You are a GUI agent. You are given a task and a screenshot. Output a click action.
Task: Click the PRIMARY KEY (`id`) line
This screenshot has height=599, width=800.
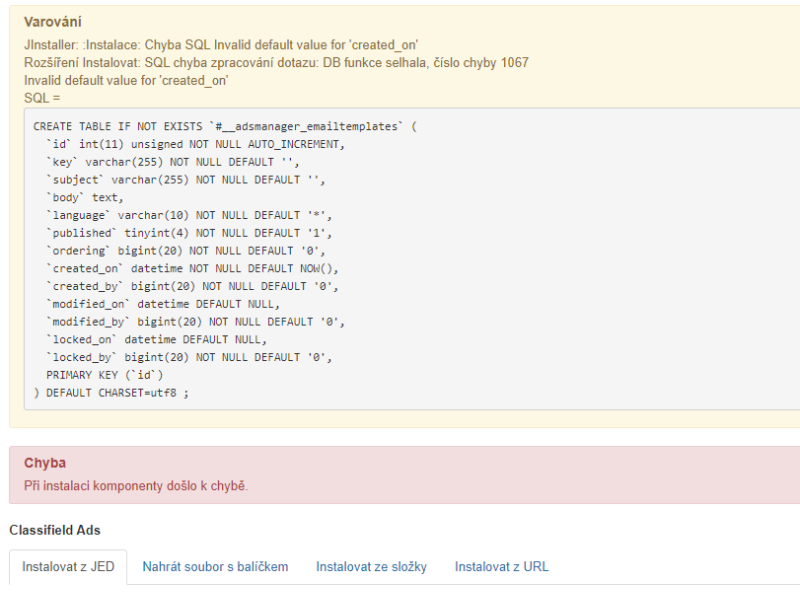pyautogui.click(x=105, y=375)
